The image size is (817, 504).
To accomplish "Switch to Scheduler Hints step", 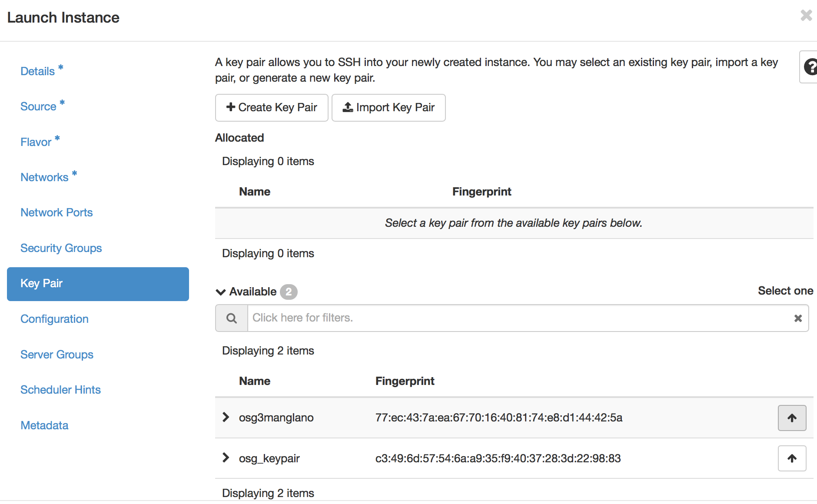I will tap(60, 390).
